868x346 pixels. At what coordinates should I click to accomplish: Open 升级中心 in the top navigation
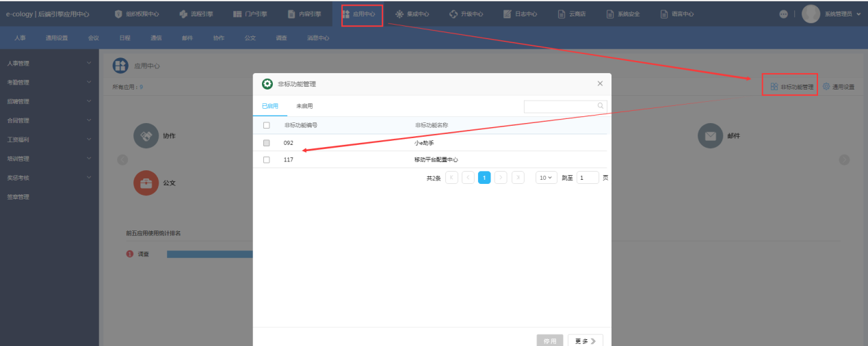tap(466, 14)
